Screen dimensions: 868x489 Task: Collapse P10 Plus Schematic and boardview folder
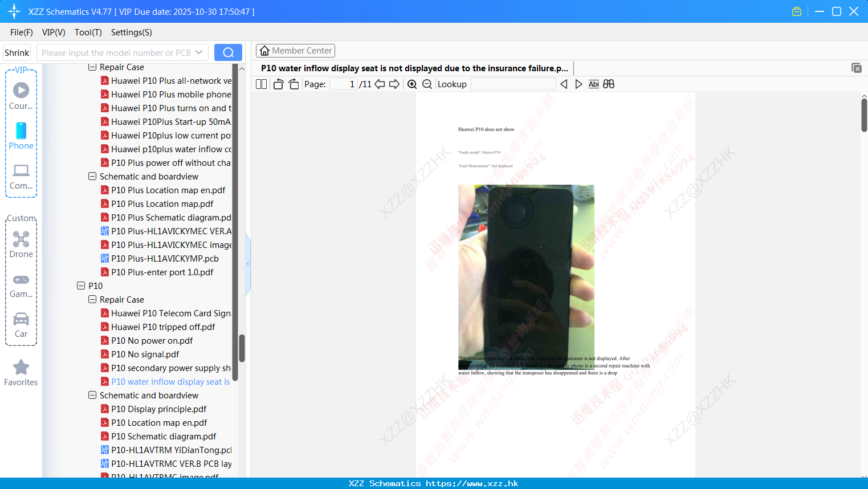pyautogui.click(x=92, y=176)
